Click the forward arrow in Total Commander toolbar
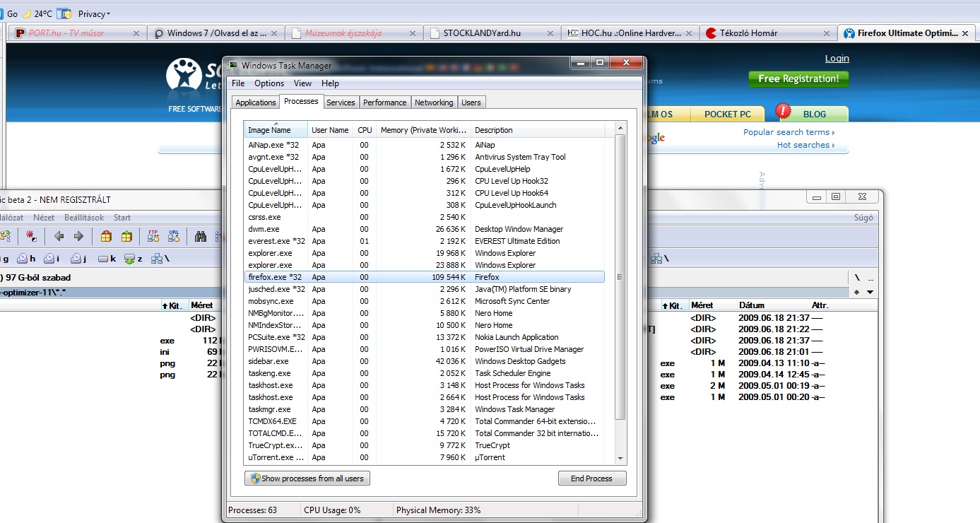Screen dimensions: 980x523 (78, 236)
